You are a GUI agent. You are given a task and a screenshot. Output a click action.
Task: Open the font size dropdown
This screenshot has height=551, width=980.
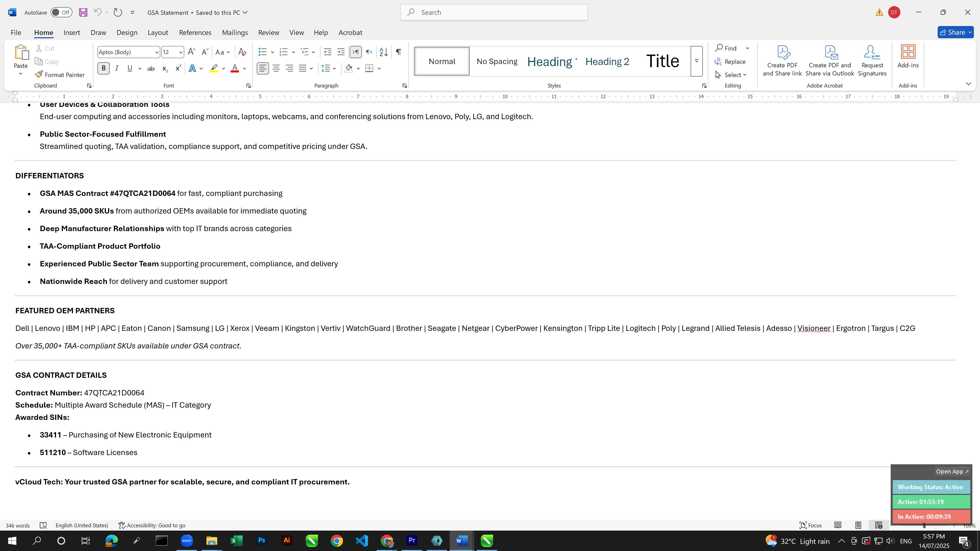point(181,52)
